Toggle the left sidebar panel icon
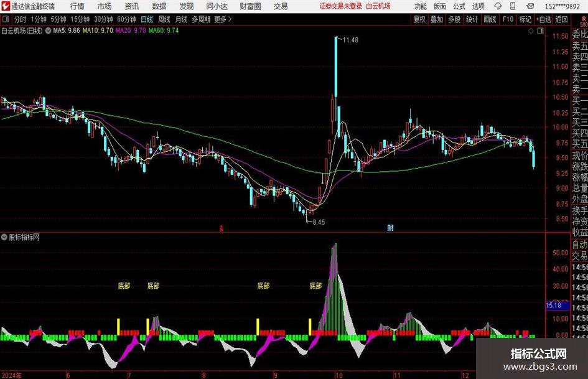This screenshot has height=379, width=588. point(5,19)
